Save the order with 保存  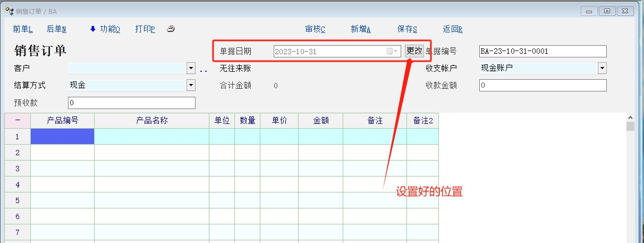click(x=407, y=29)
